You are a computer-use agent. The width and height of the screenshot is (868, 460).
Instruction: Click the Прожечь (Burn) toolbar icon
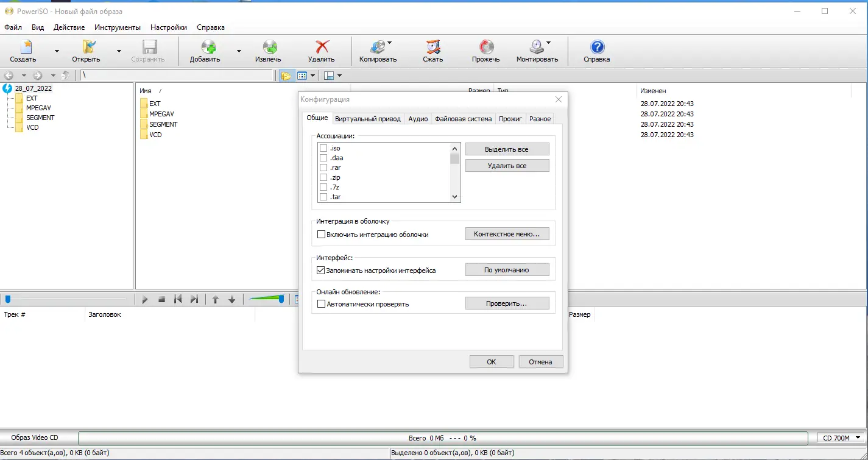486,48
